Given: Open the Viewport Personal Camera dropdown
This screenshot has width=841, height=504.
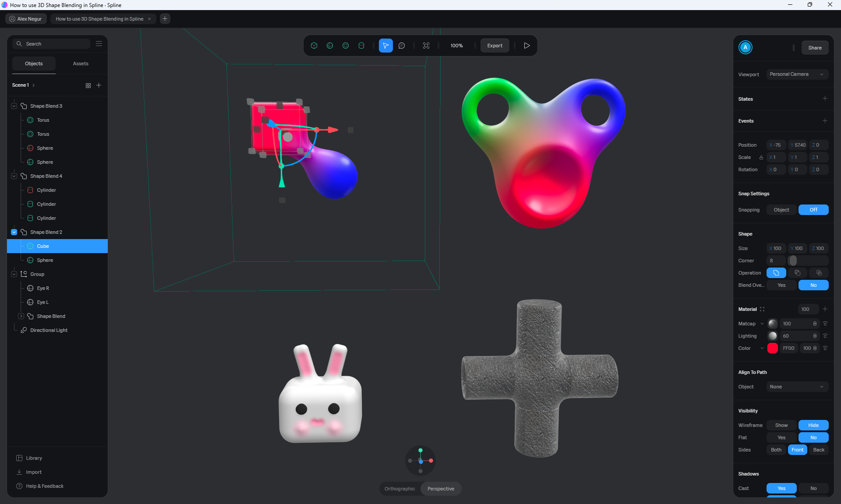Looking at the screenshot, I should (797, 74).
